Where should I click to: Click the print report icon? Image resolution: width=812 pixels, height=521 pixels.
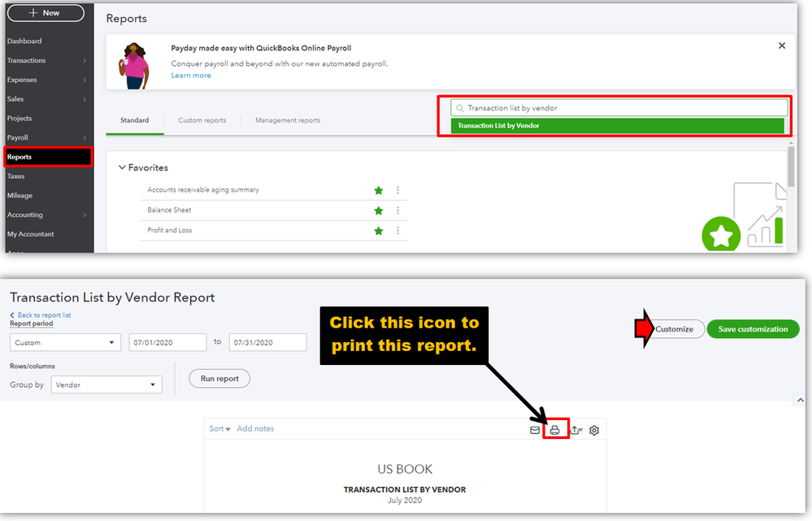coord(554,430)
